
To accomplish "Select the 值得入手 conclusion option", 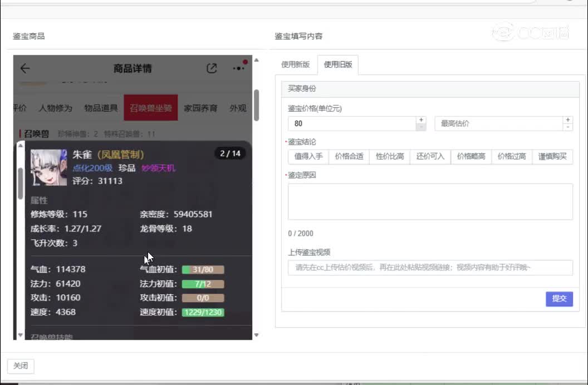I will pyautogui.click(x=307, y=157).
